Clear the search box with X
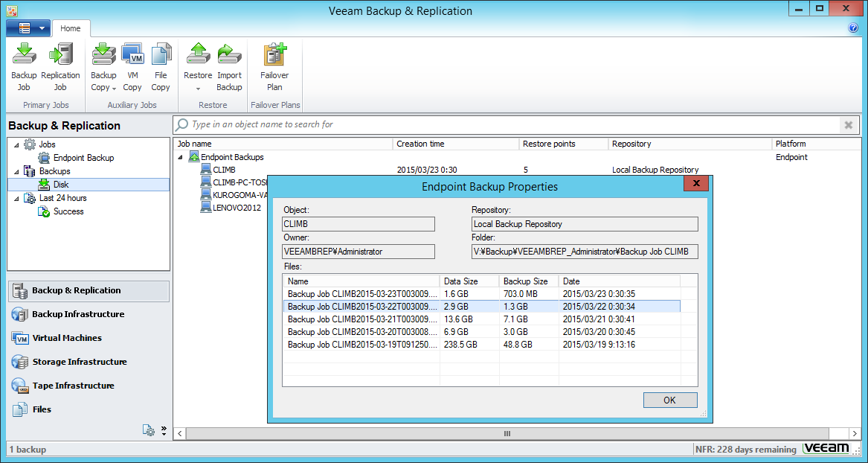This screenshot has width=868, height=463. 848,125
